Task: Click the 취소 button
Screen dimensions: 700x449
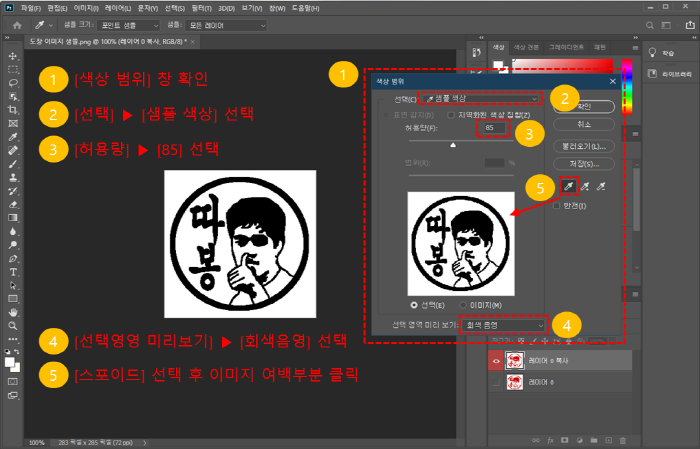Action: tap(584, 125)
